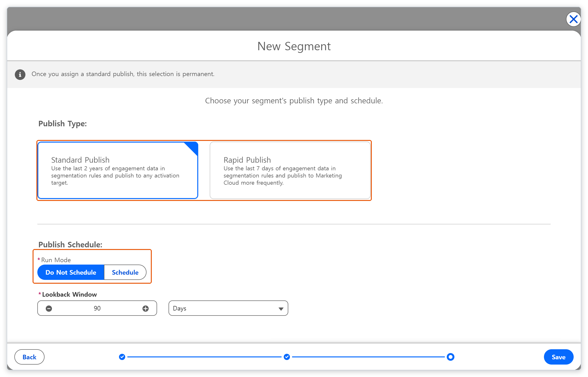The height and width of the screenshot is (377, 588).
Task: Go back with the Back button
Action: pos(29,357)
